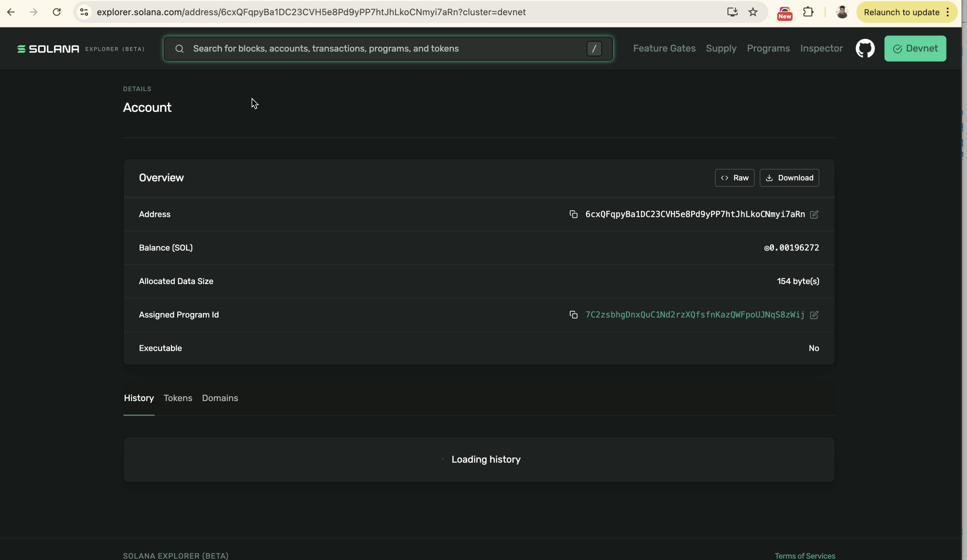967x560 pixels.
Task: Switch to the Tokens tab
Action: pyautogui.click(x=178, y=398)
